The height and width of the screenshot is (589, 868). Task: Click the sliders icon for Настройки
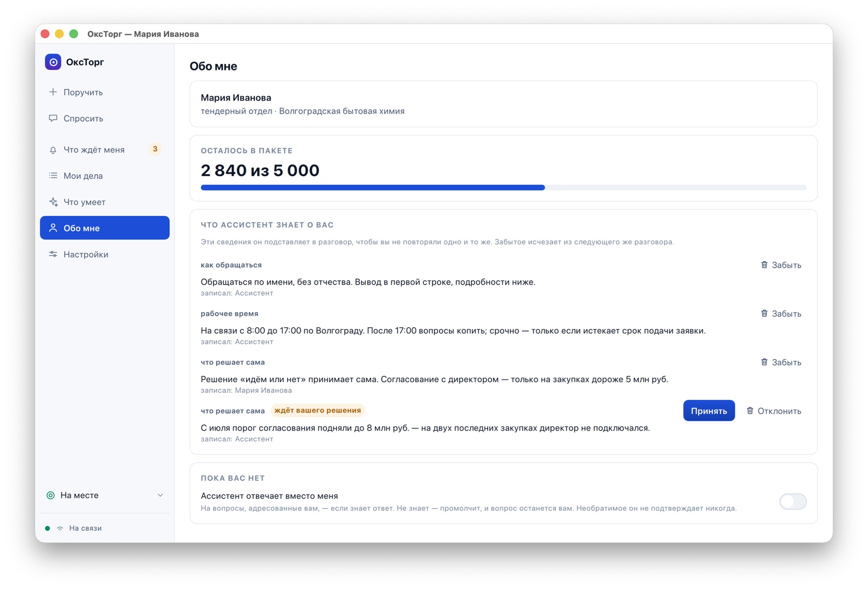(53, 254)
